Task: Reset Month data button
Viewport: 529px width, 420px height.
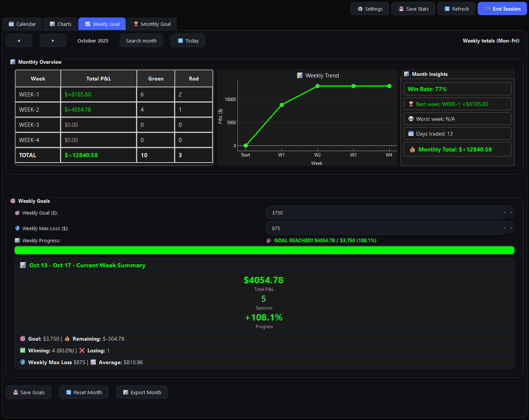Action: tap(83, 392)
